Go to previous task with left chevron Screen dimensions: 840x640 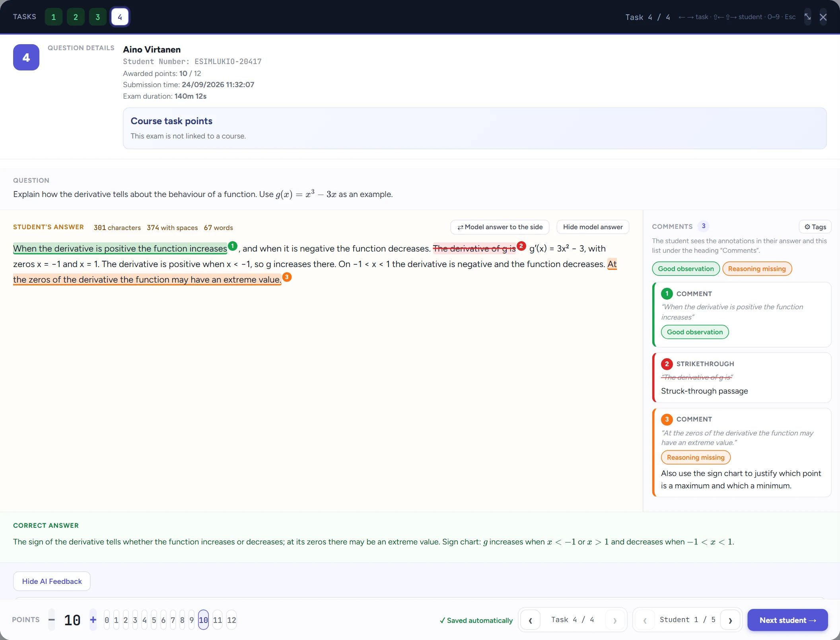[531, 620]
